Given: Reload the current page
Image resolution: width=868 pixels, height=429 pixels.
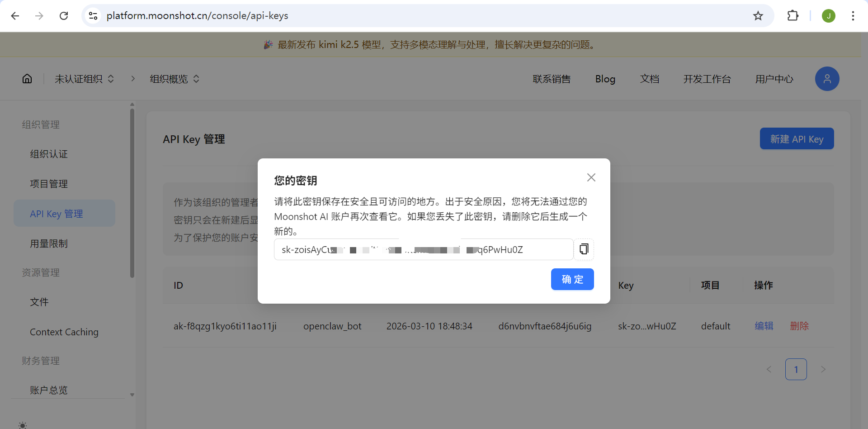Looking at the screenshot, I should coord(64,16).
